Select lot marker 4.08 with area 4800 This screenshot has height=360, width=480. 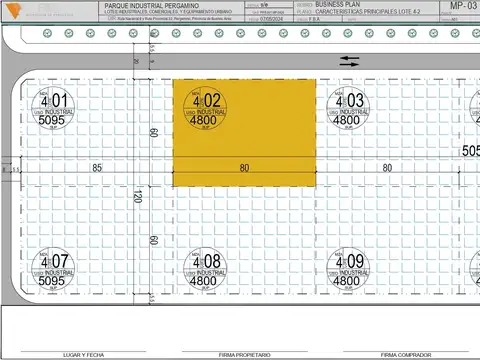pos(205,269)
